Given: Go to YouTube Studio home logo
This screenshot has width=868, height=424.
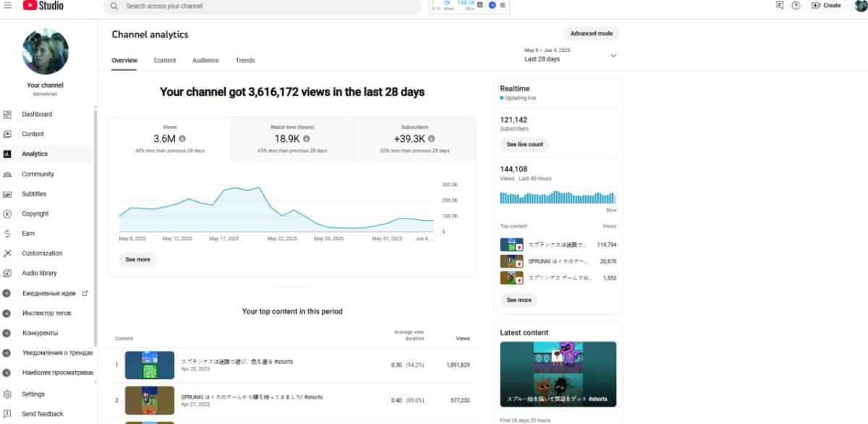Looking at the screenshot, I should tap(42, 5).
